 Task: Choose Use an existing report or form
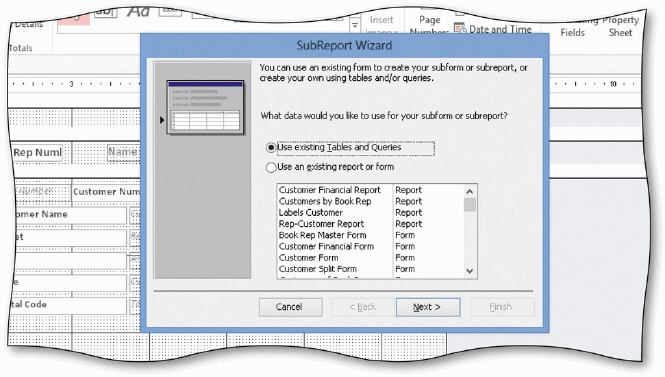click(x=330, y=167)
